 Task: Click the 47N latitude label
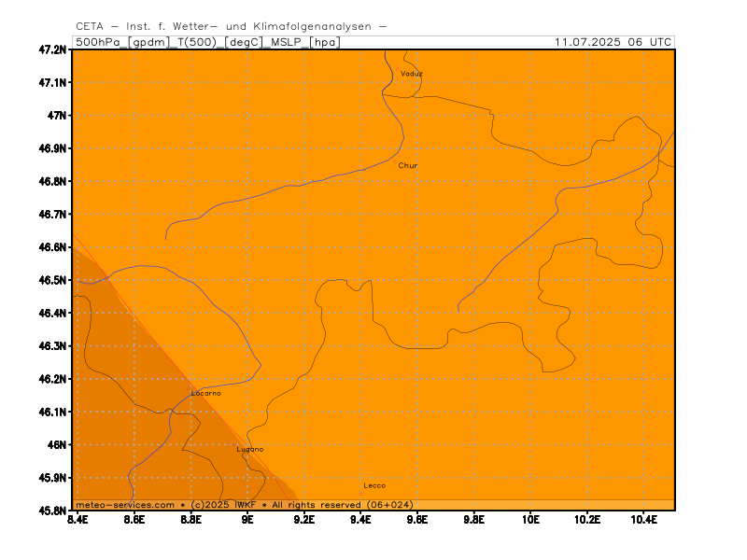coord(57,115)
